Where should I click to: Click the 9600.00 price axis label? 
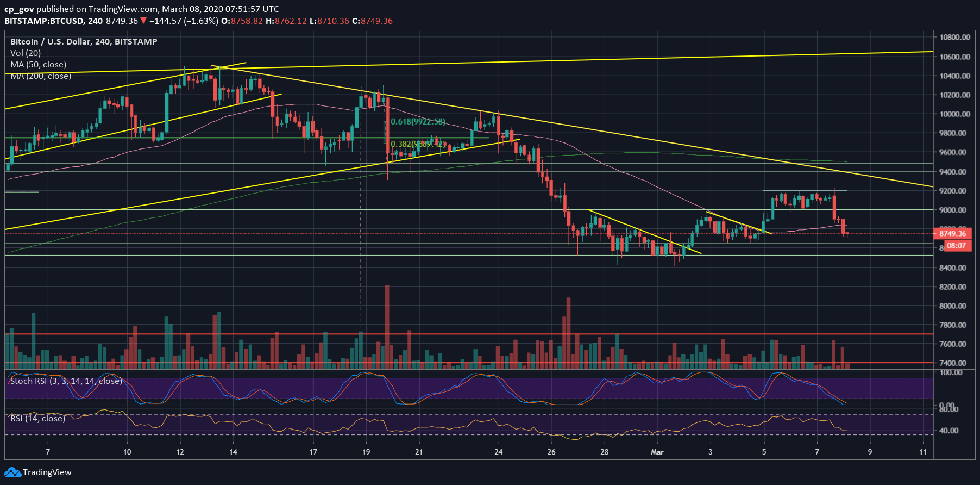click(x=953, y=152)
